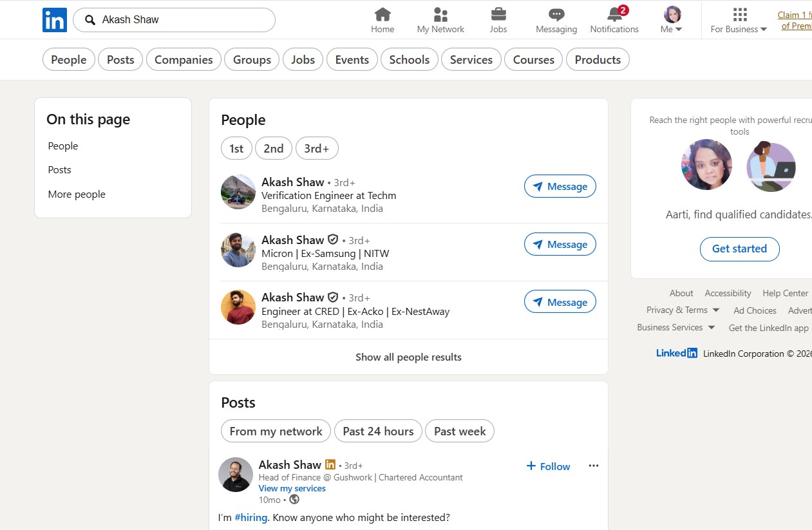
Task: Expand Privacy & Terms dropdown
Action: click(683, 310)
